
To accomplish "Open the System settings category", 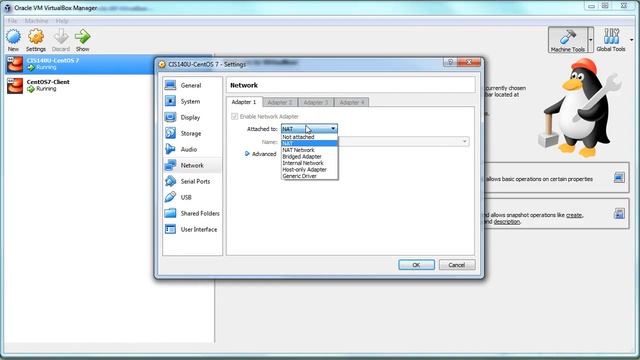I will [192, 101].
